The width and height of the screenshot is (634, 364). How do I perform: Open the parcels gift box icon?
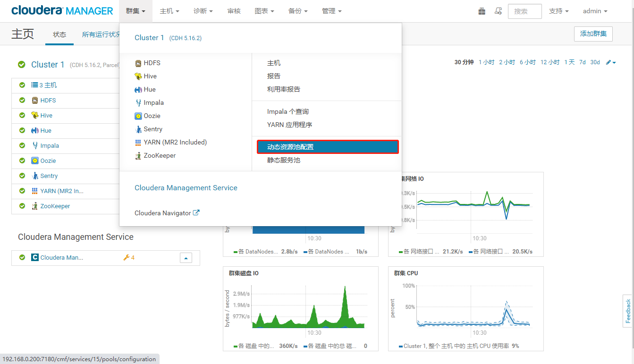(482, 11)
